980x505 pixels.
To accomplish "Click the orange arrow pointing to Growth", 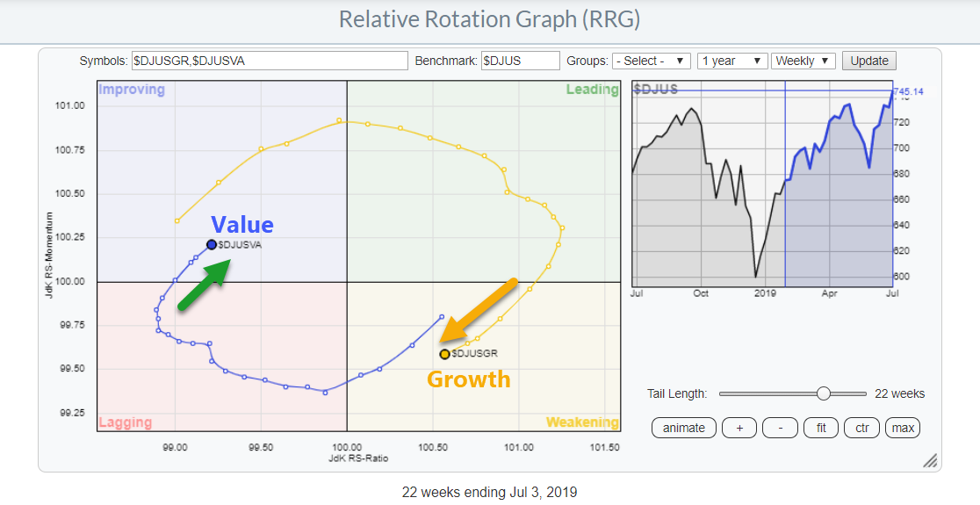I will [x=479, y=309].
